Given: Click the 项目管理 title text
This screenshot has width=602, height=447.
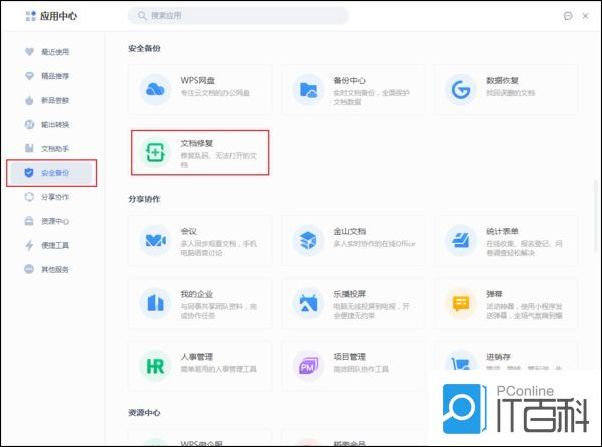Looking at the screenshot, I should click(x=349, y=357).
